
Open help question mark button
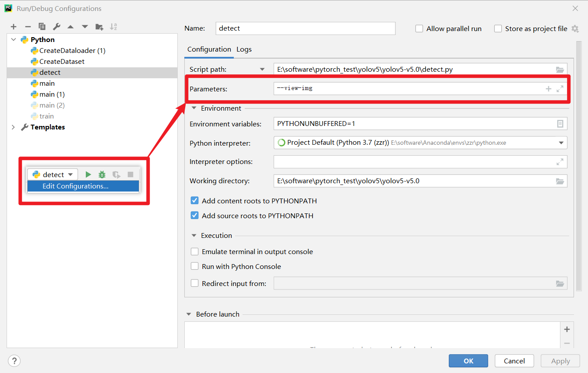point(14,361)
